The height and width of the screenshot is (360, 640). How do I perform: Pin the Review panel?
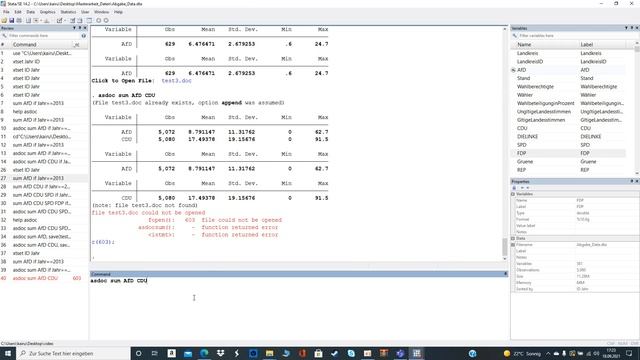[80, 28]
